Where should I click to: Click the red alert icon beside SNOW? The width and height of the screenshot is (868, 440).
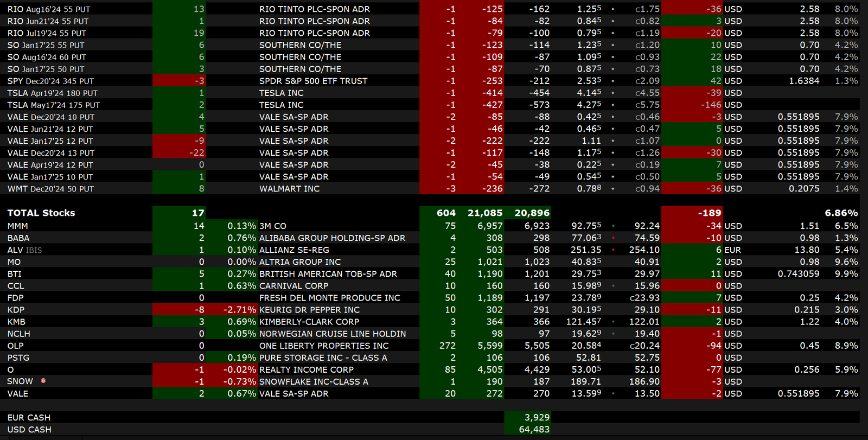[43, 381]
